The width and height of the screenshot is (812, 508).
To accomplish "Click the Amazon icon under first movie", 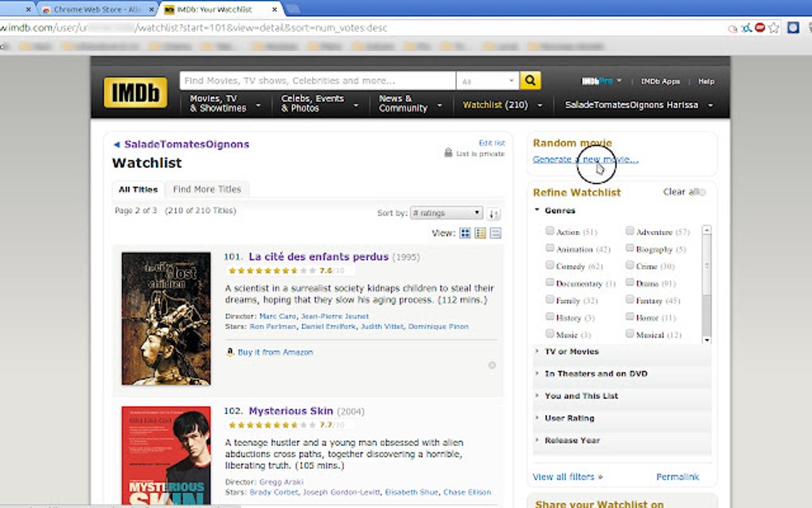I will [x=230, y=352].
